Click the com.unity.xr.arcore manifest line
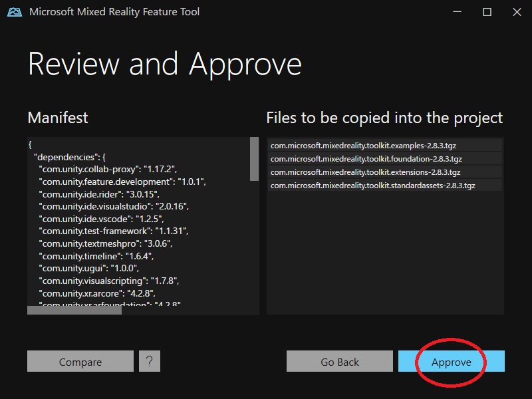532x399 pixels. click(x=96, y=293)
